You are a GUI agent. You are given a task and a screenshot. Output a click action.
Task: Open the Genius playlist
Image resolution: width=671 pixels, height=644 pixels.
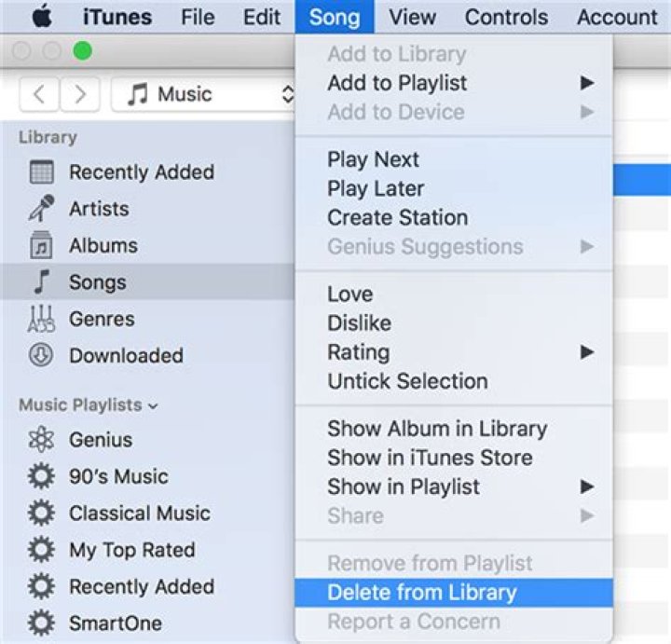147,440
